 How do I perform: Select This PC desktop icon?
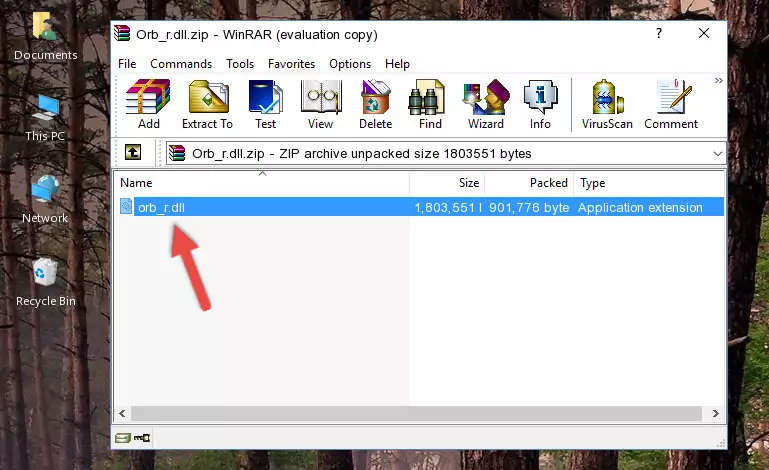tap(45, 118)
